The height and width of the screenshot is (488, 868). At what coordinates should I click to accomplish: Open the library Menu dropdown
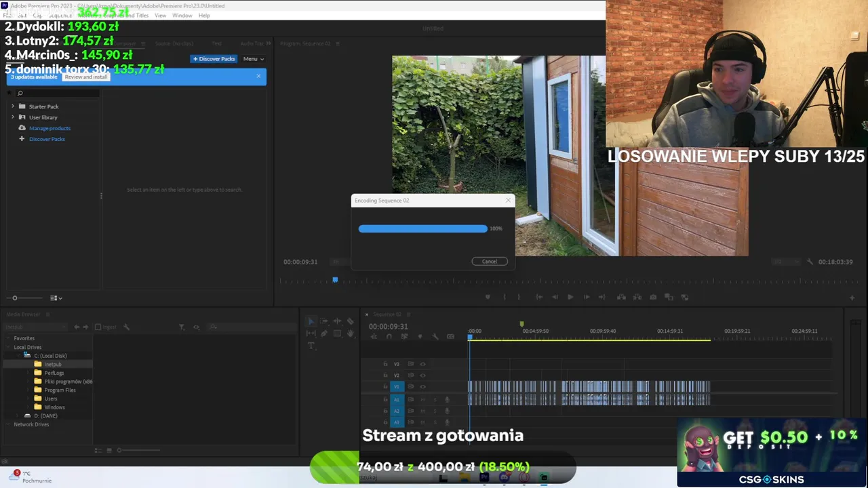coord(253,59)
